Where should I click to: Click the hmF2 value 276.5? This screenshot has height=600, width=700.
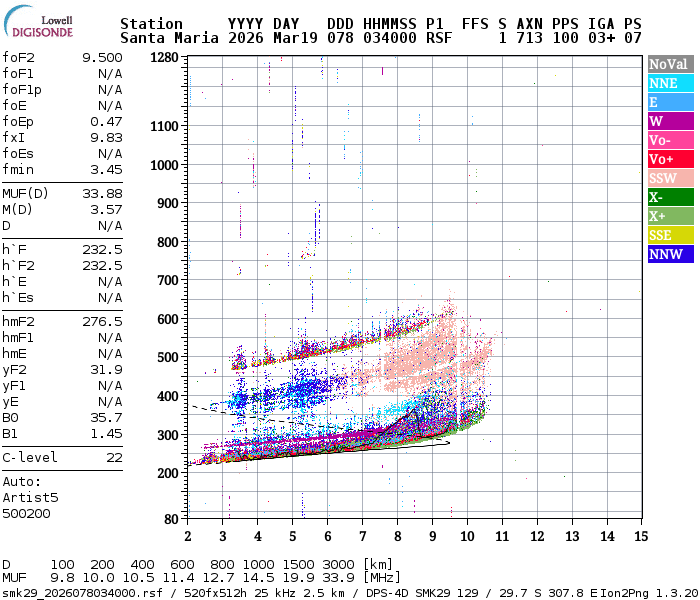coord(102,322)
